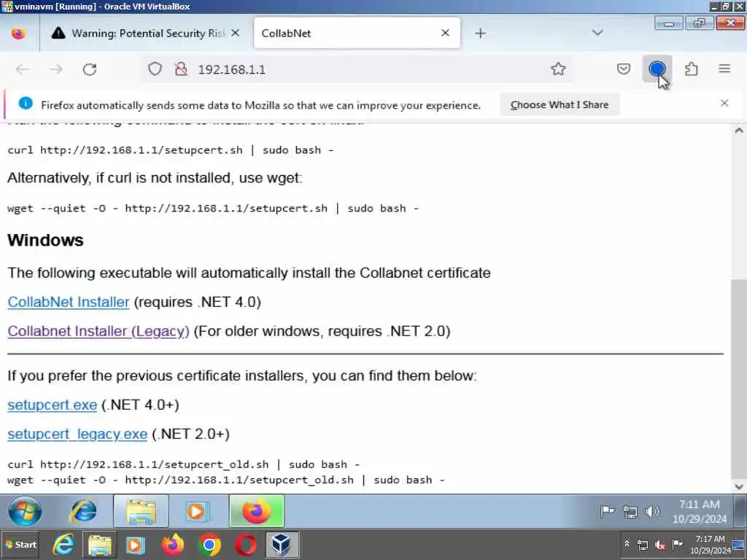This screenshot has height=560, width=747.
Task: Click the Firefox back arrow
Action: 23,69
